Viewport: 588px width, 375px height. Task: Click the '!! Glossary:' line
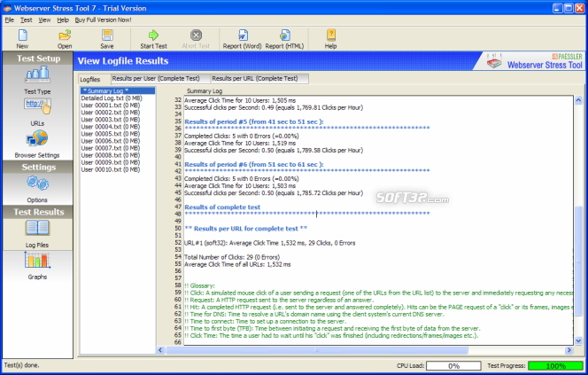199,285
